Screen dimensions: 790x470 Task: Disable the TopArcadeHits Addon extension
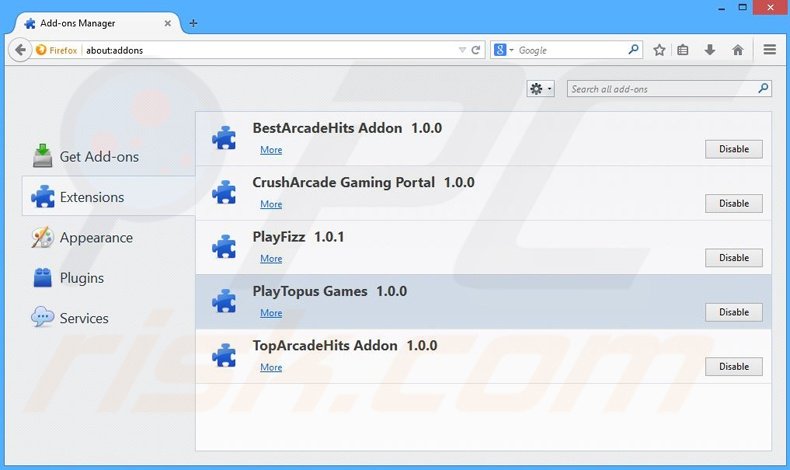pos(734,367)
